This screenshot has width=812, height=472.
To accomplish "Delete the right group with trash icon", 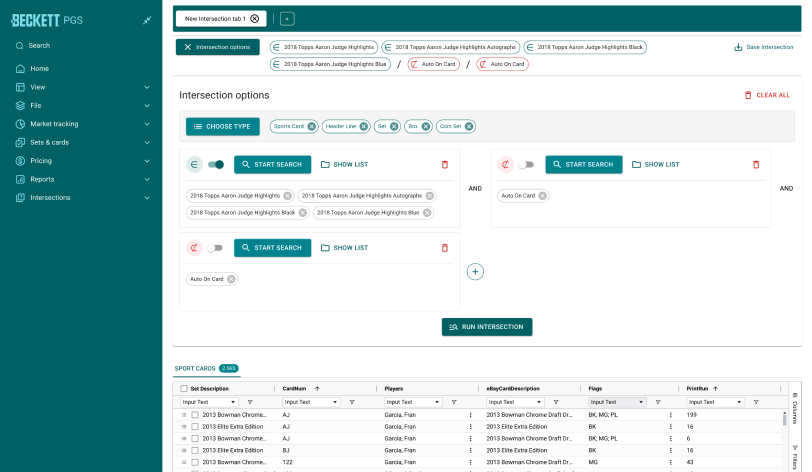I will [756, 165].
